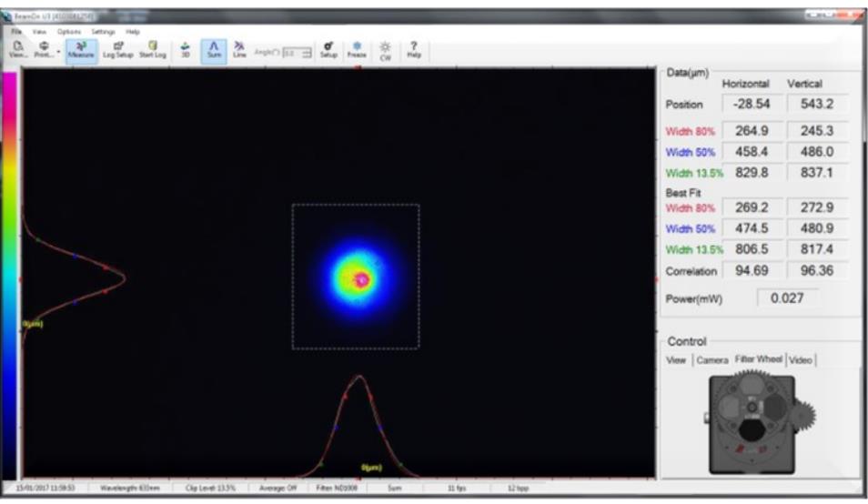Click the View toolbar icon
The width and height of the screenshot is (868, 504).
click(x=18, y=48)
